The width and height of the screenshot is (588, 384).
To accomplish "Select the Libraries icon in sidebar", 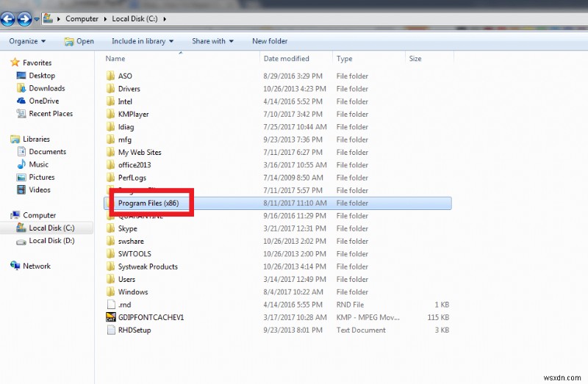I will [15, 139].
